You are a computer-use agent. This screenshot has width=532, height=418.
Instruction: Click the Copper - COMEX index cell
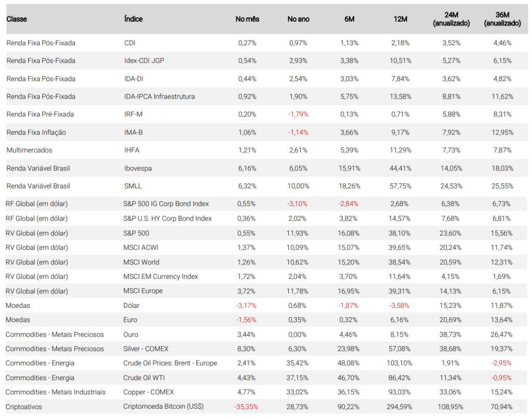point(148,392)
